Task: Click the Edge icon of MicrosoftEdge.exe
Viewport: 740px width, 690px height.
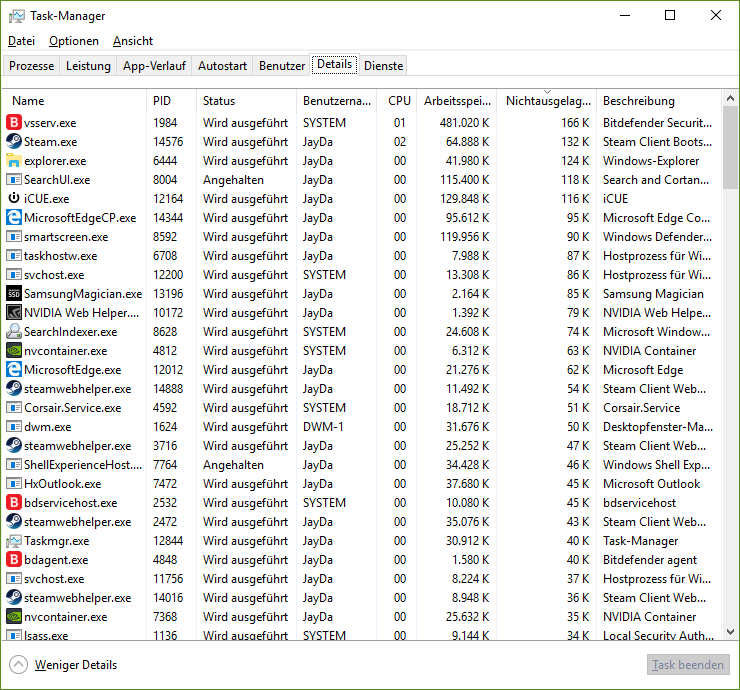Action: pyautogui.click(x=14, y=370)
